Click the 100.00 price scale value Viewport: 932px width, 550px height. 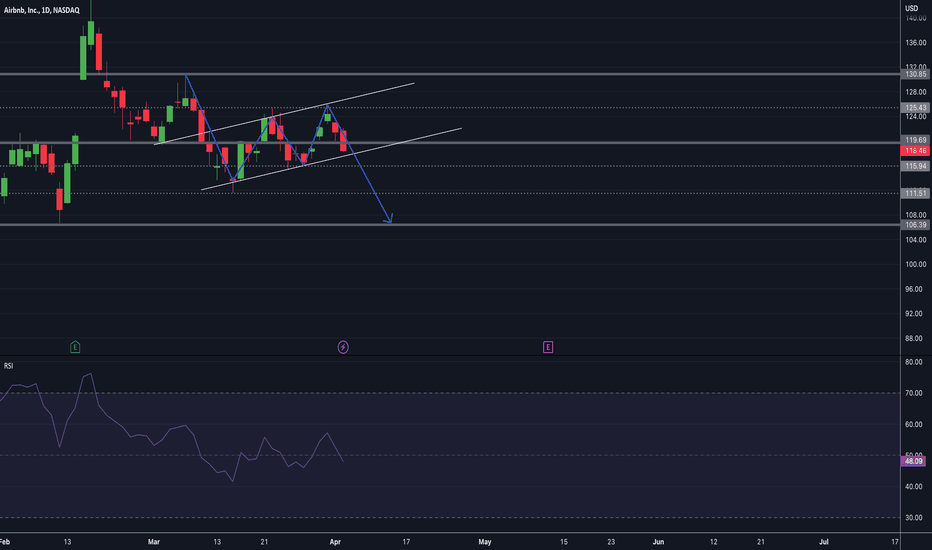(915, 264)
